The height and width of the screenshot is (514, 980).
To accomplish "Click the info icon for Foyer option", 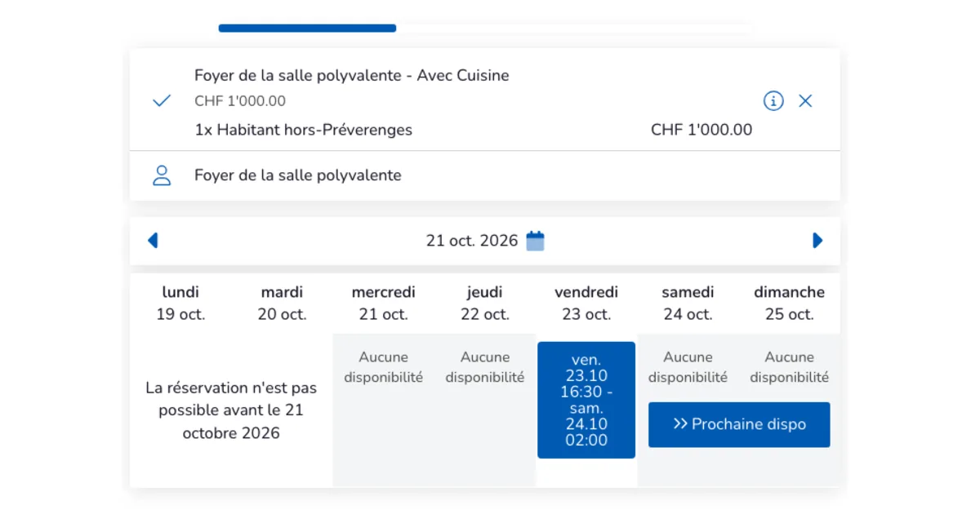I will (x=773, y=101).
